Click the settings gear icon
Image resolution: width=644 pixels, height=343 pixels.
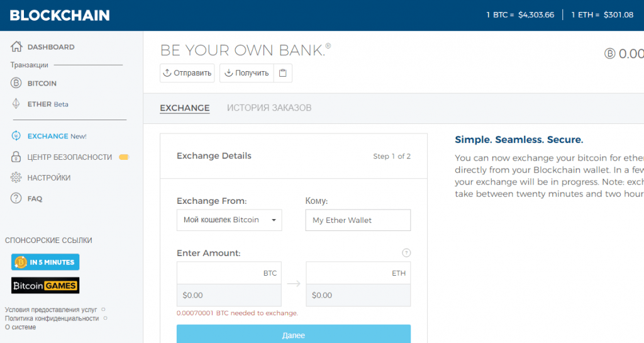click(x=16, y=177)
